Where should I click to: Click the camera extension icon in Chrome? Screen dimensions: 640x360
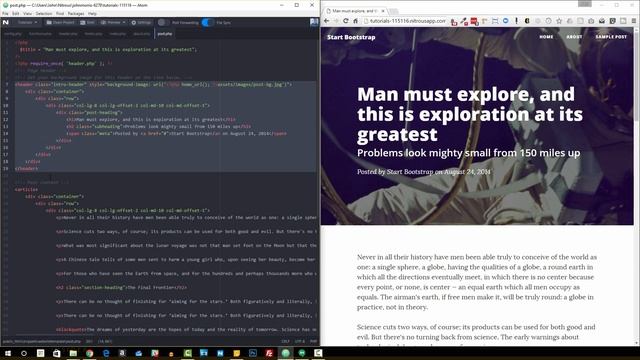coord(591,21)
